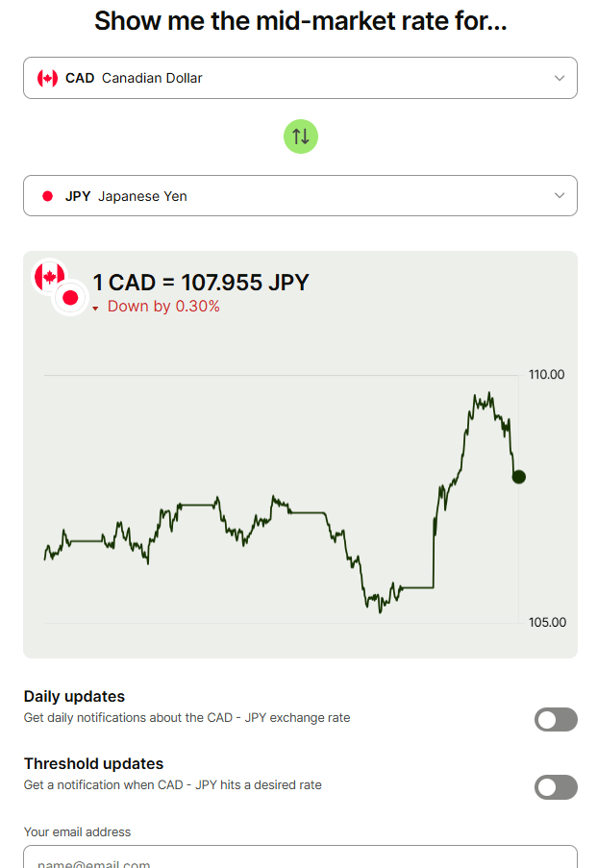The height and width of the screenshot is (868, 597).
Task: Enable the Daily updates switch
Action: pos(556,719)
